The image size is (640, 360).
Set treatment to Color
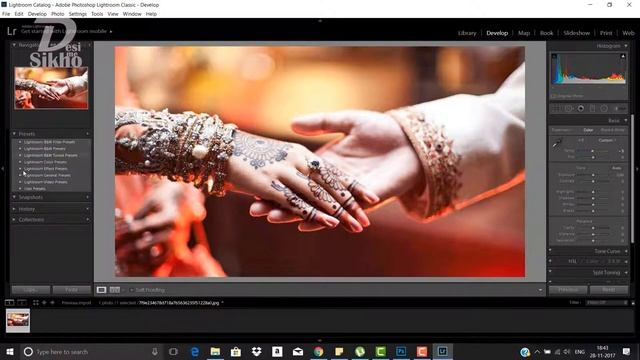click(x=588, y=130)
